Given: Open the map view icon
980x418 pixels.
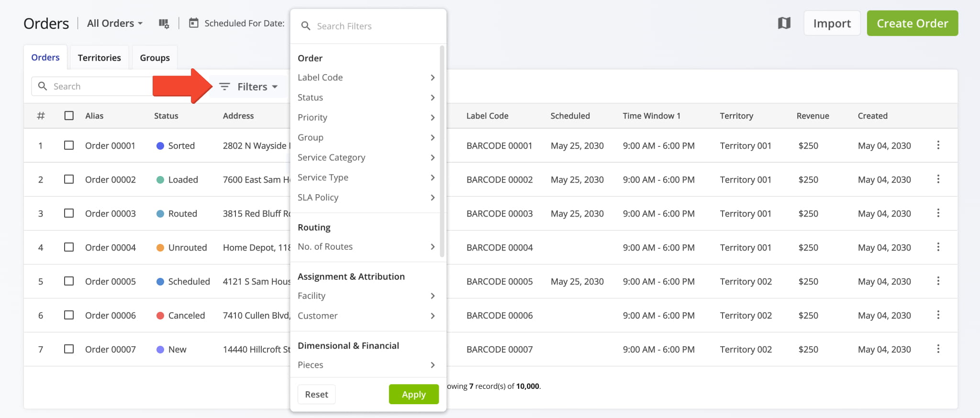Looking at the screenshot, I should 784,23.
